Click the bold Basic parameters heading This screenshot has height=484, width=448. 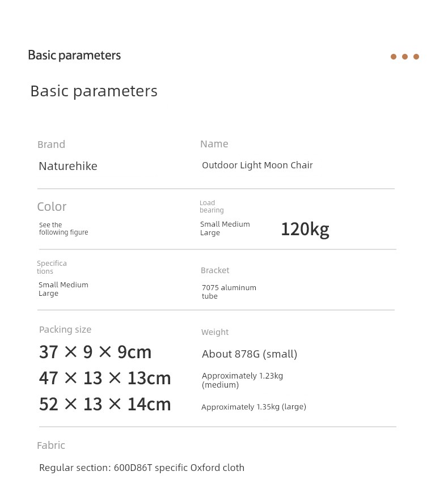74,55
